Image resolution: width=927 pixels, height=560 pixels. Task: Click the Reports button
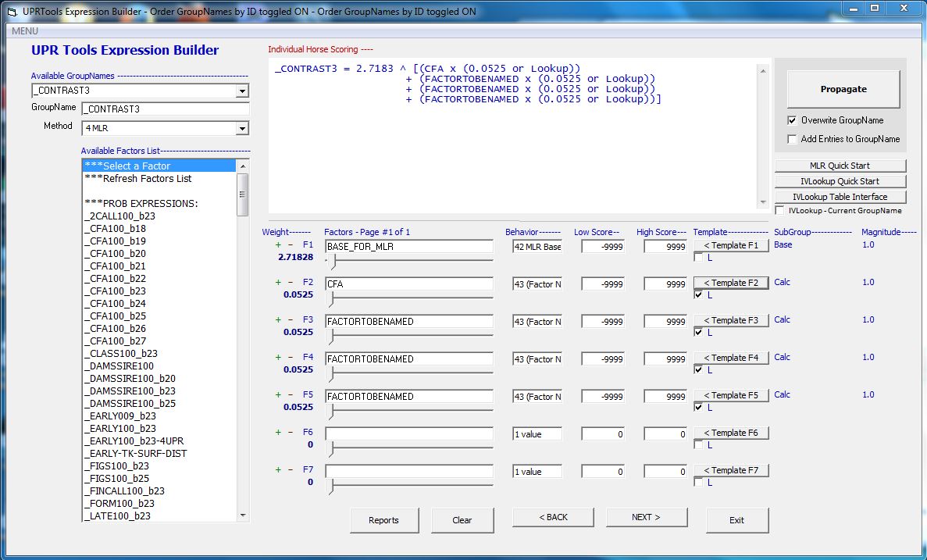pos(383,520)
